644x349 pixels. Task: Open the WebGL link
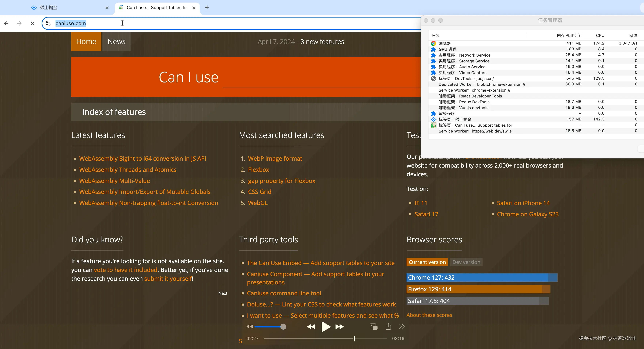(x=258, y=203)
